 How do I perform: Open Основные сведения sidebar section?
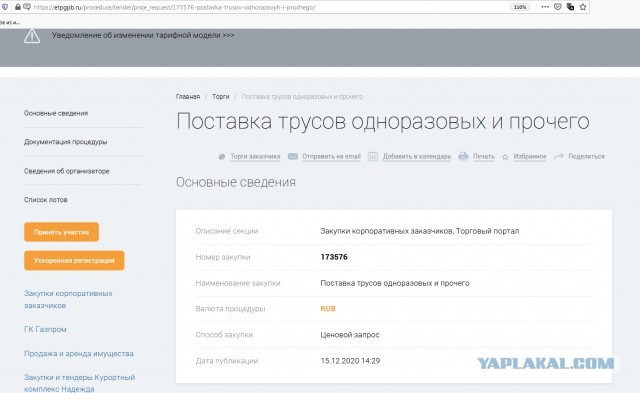coord(56,113)
